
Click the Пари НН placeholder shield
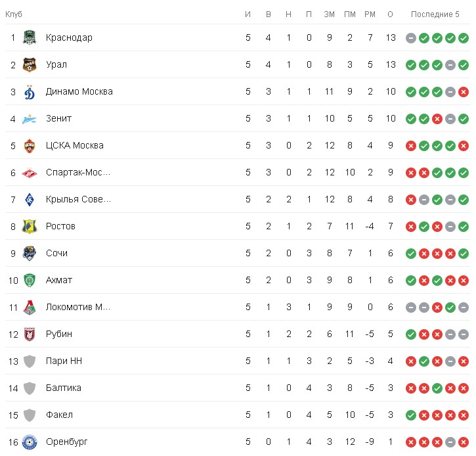click(x=30, y=361)
